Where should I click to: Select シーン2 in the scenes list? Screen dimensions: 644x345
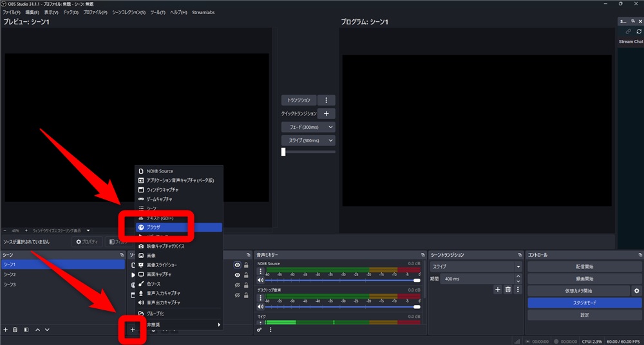point(63,274)
